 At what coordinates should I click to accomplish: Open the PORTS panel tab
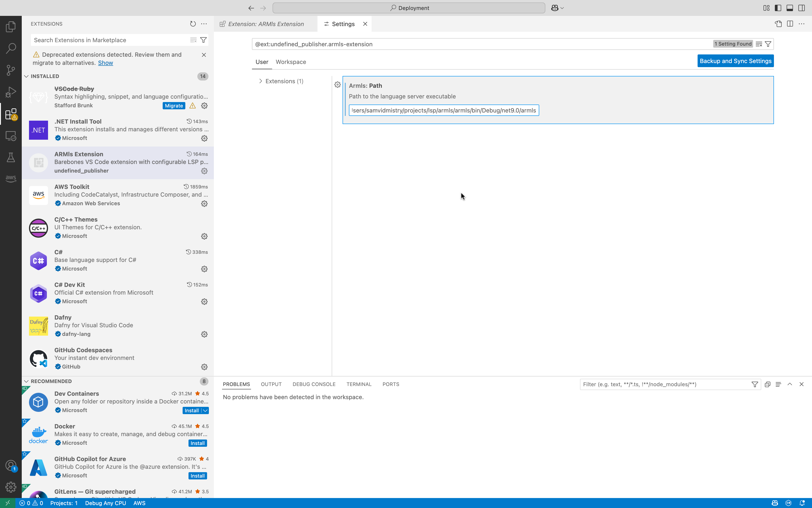pos(391,384)
